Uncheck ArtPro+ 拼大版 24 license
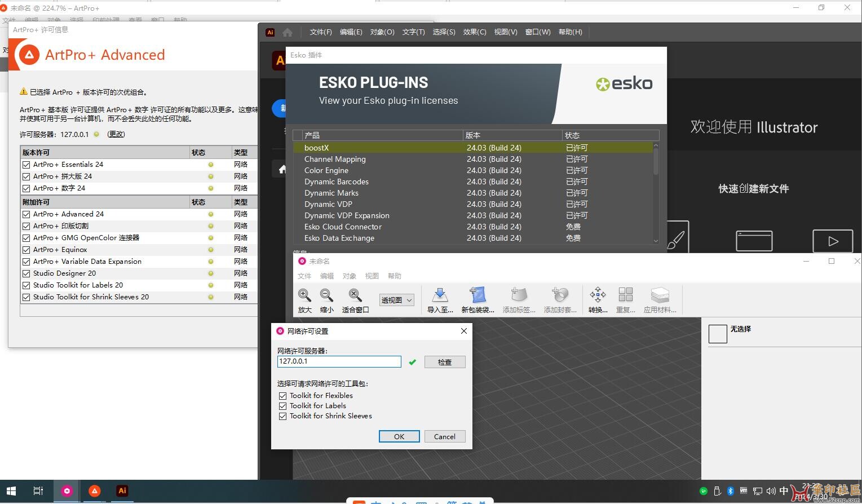The image size is (862, 504). pos(26,176)
